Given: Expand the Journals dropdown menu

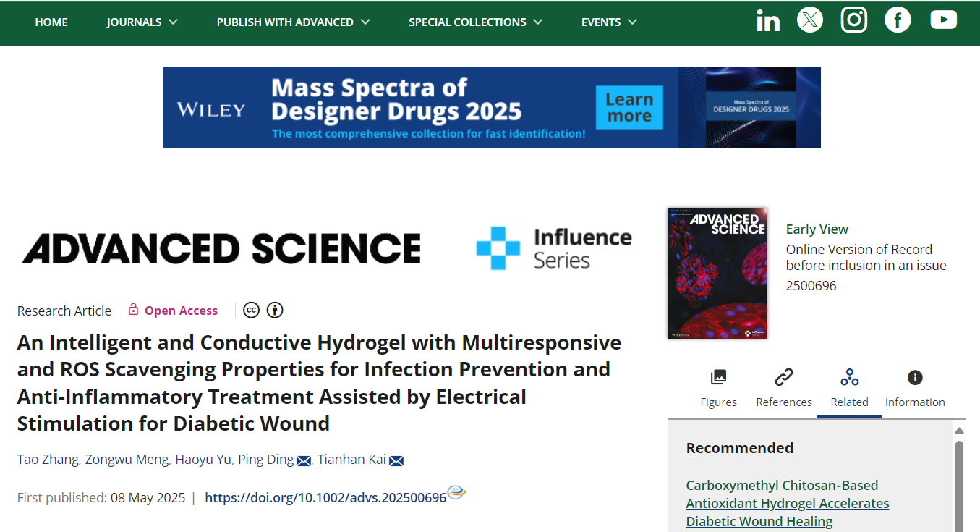Looking at the screenshot, I should pyautogui.click(x=142, y=22).
